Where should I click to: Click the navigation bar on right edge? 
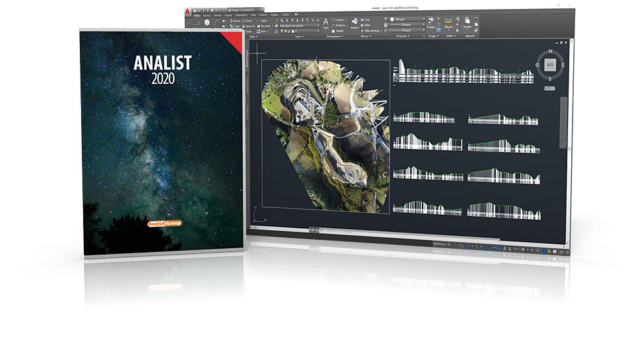(x=564, y=122)
